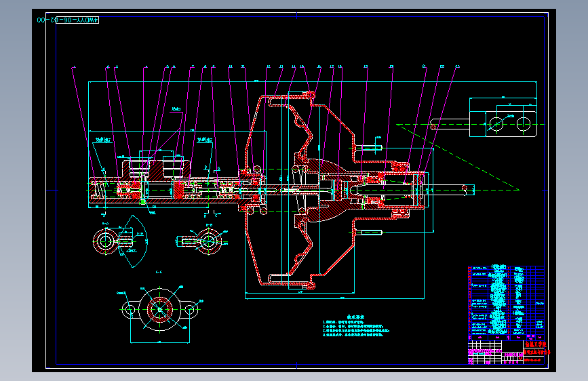The image size is (588, 381).
Task: Select the clevis fork detail view right hole
Action: [524, 124]
